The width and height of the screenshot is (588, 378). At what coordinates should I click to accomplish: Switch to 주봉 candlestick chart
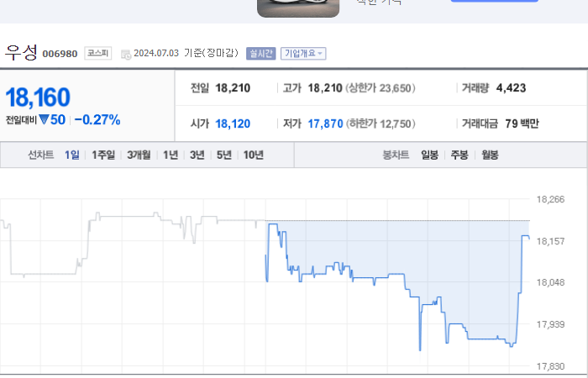click(x=459, y=155)
